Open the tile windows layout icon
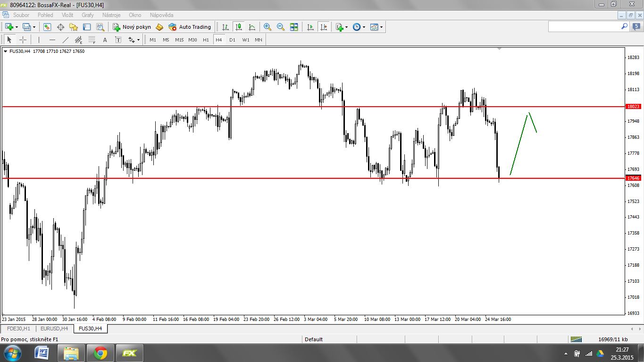644x362 pixels. (294, 27)
